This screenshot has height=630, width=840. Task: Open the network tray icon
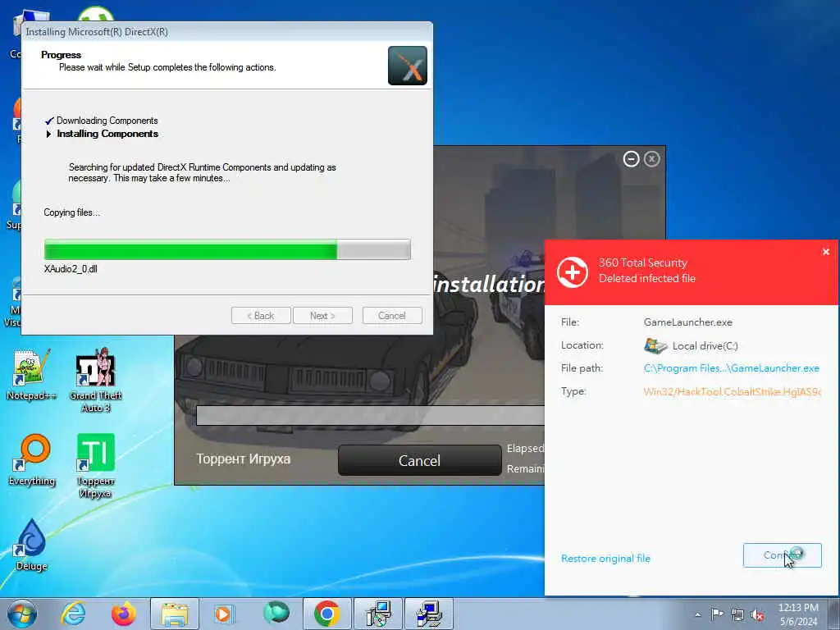pos(737,614)
